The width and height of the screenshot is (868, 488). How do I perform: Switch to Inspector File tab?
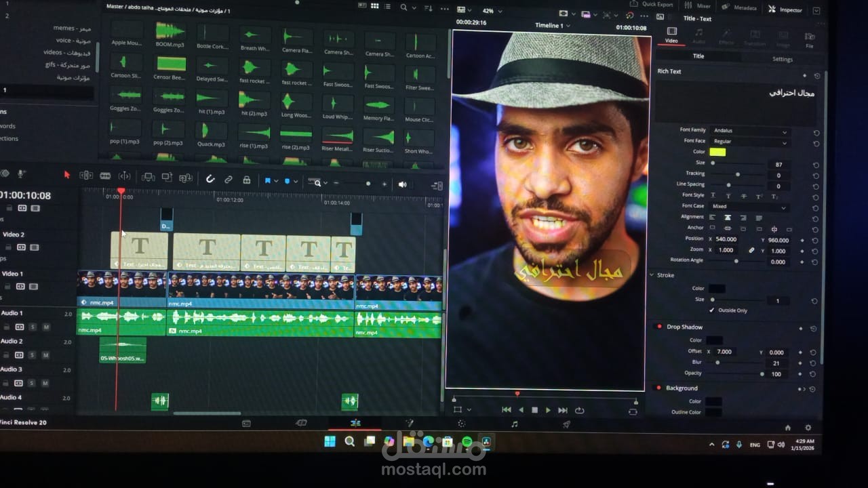pos(810,40)
